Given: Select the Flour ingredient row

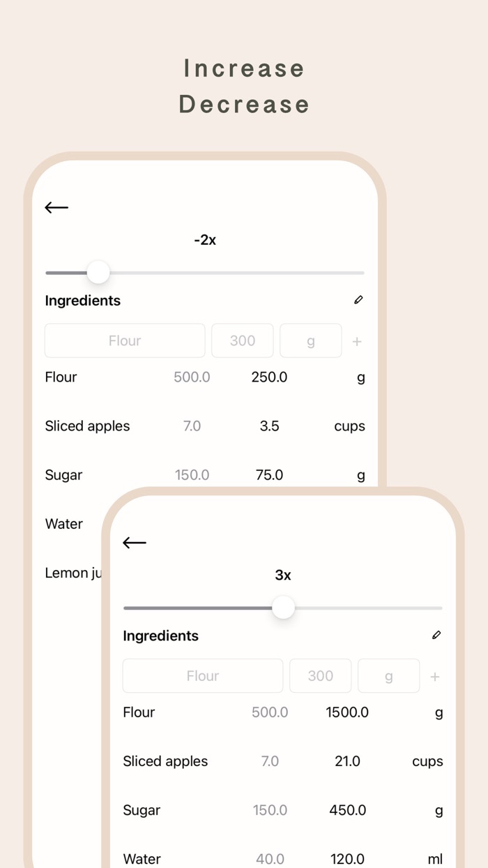Looking at the screenshot, I should pyautogui.click(x=61, y=377).
